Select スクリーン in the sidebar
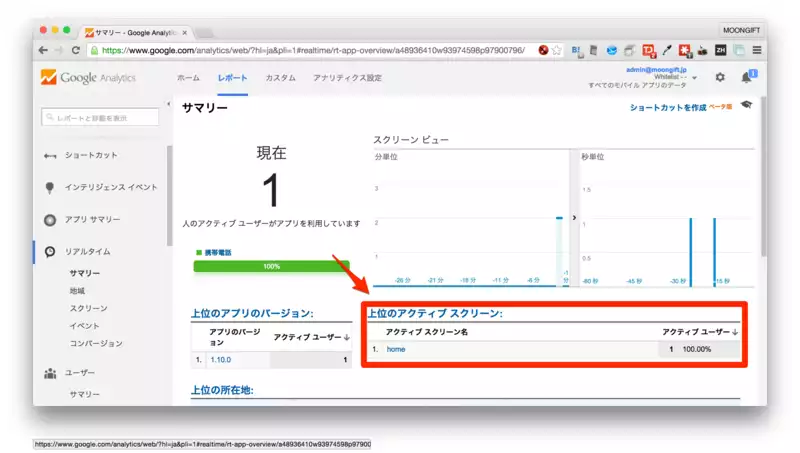The image size is (800, 453). click(89, 308)
